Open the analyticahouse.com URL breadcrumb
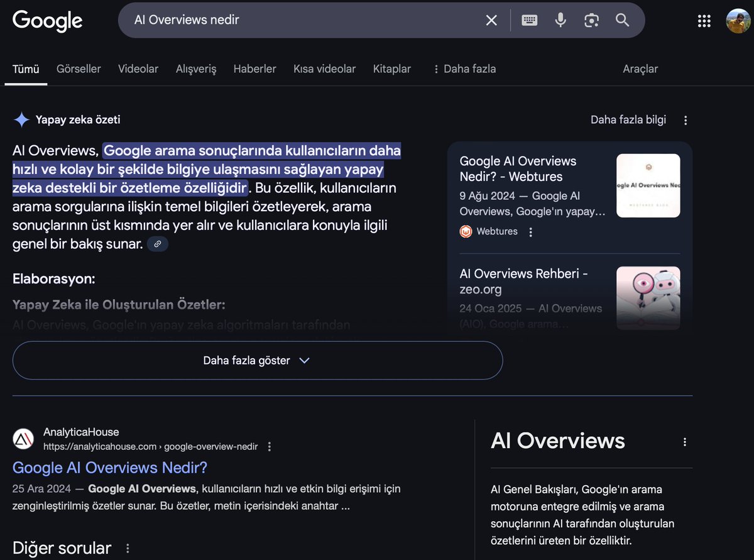This screenshot has width=754, height=560. pyautogui.click(x=150, y=446)
